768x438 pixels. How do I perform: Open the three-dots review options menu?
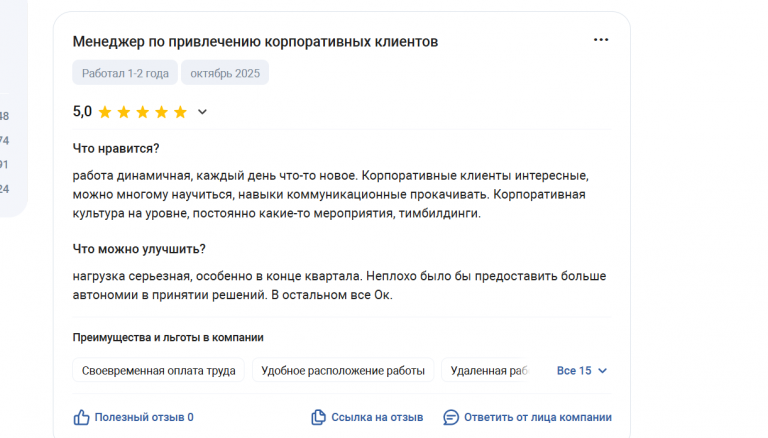click(601, 40)
